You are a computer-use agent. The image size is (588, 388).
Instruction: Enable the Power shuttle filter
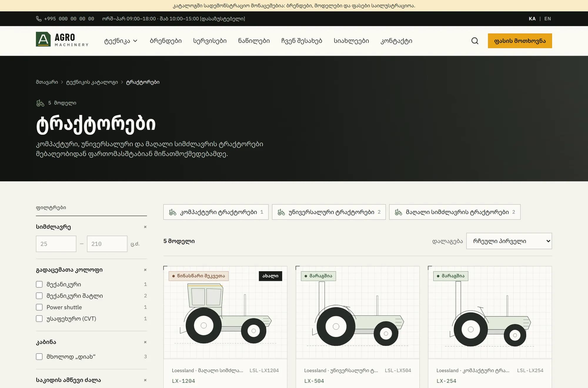coord(39,307)
